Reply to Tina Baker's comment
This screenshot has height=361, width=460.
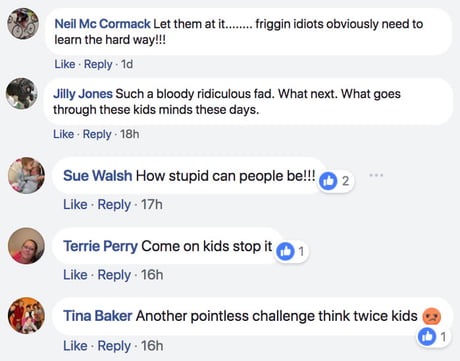[x=114, y=346]
